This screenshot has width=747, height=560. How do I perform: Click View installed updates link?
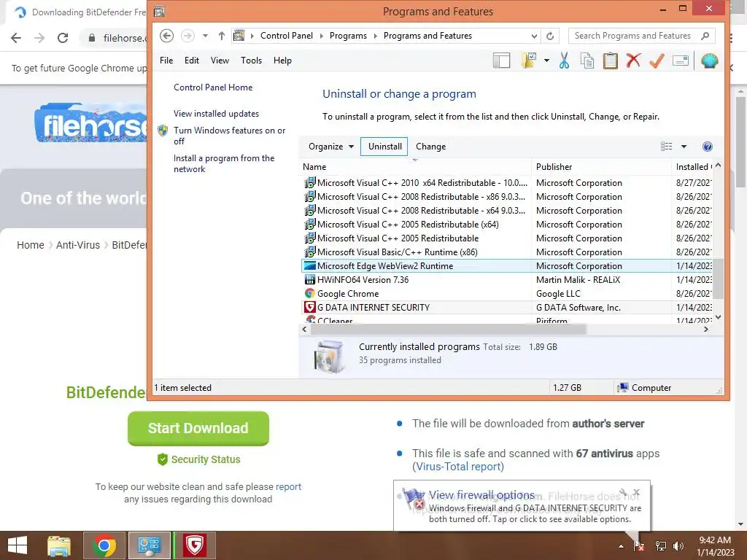tap(216, 113)
